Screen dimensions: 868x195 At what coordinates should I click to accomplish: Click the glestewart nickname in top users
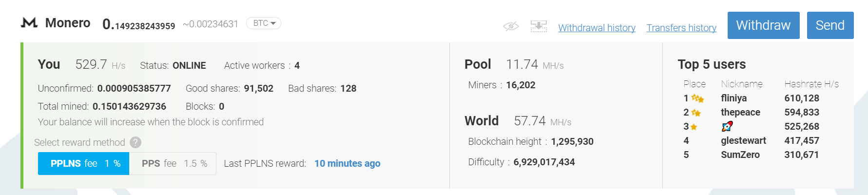743,140
